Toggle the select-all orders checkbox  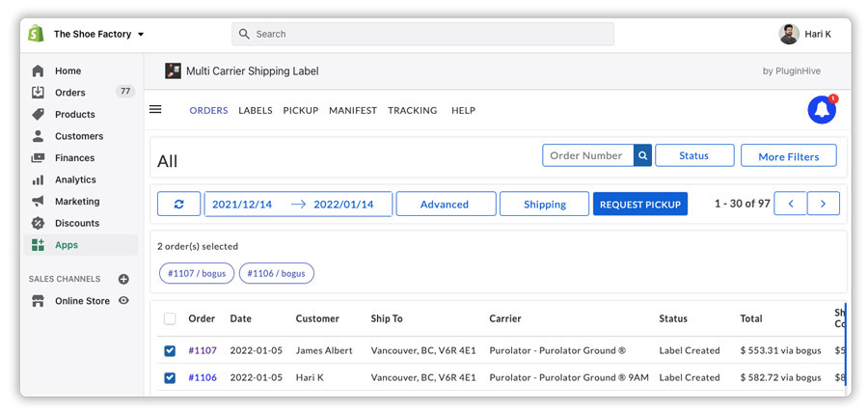(x=170, y=318)
